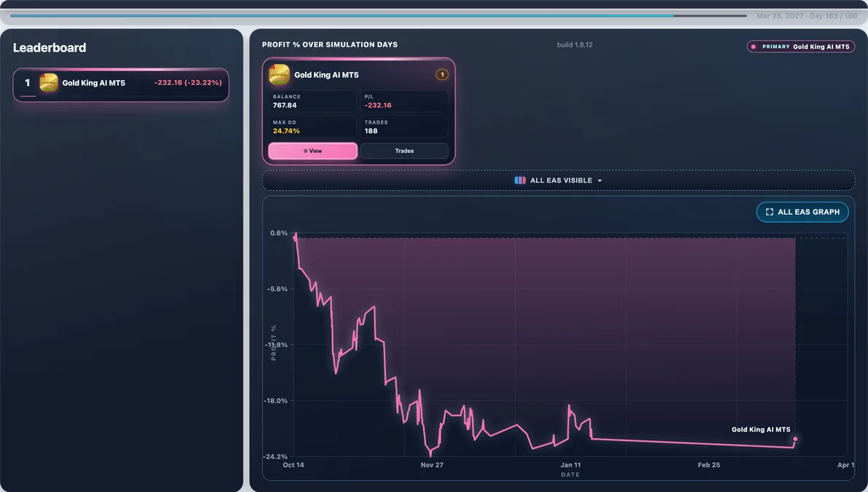The width and height of the screenshot is (868, 492).
Task: Click the -5.6% axis label
Action: point(277,289)
